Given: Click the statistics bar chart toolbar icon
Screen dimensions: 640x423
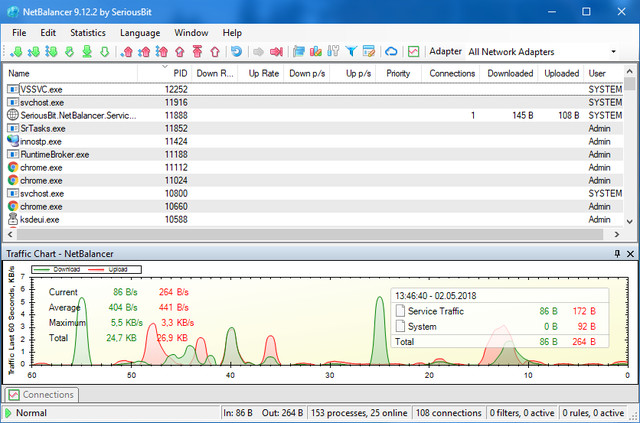Looking at the screenshot, I should 316,51.
